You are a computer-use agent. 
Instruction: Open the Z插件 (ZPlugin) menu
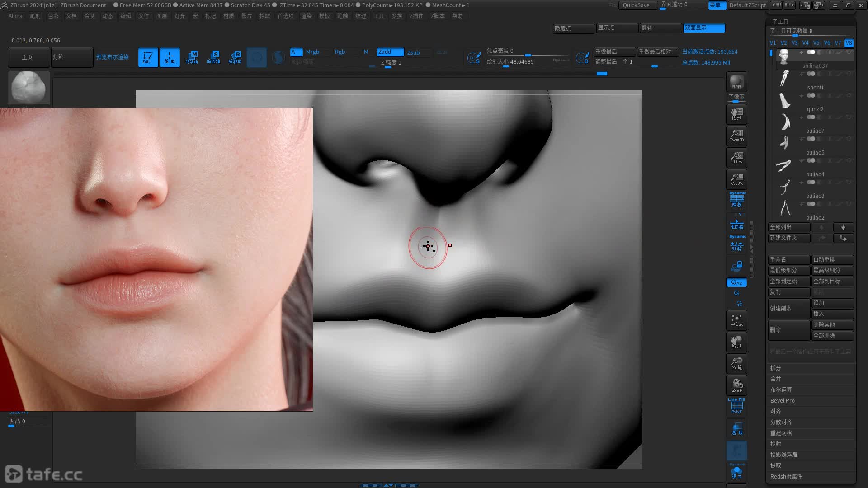click(x=416, y=16)
